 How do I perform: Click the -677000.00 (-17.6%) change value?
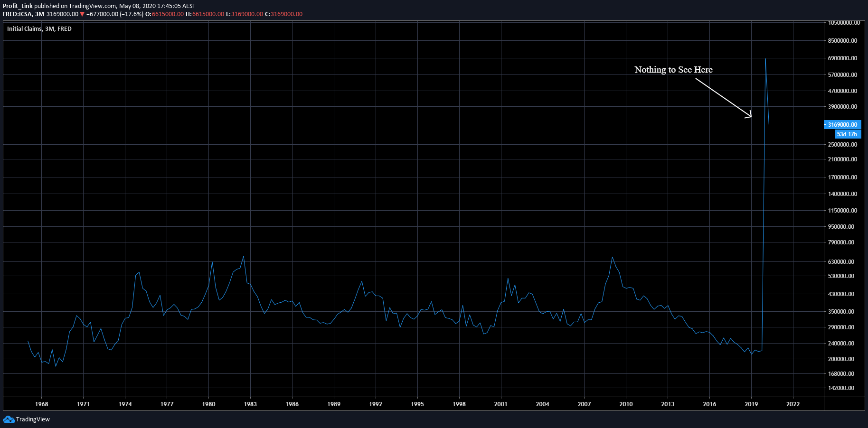(x=115, y=14)
